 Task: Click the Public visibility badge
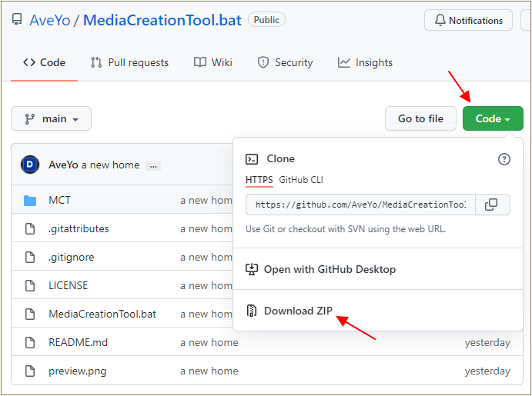click(x=266, y=20)
